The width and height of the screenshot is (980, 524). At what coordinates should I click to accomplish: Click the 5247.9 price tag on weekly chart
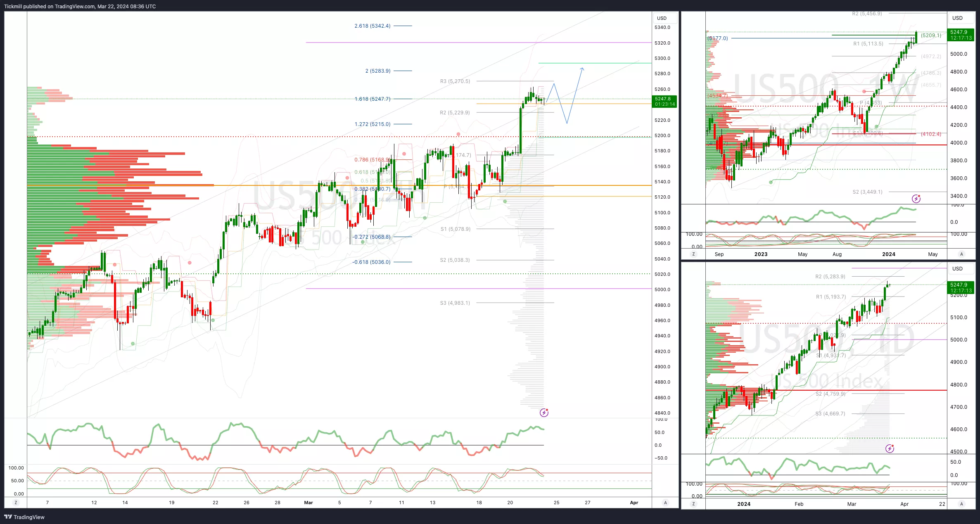[x=961, y=35]
